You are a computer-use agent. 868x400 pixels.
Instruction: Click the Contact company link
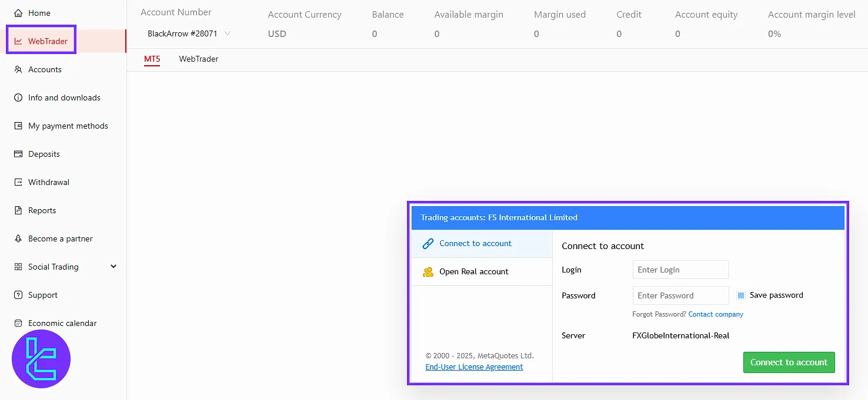[x=716, y=314]
